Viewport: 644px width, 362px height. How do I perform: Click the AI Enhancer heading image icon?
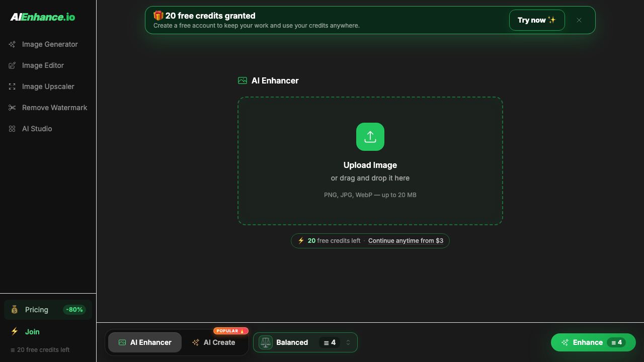[243, 80]
